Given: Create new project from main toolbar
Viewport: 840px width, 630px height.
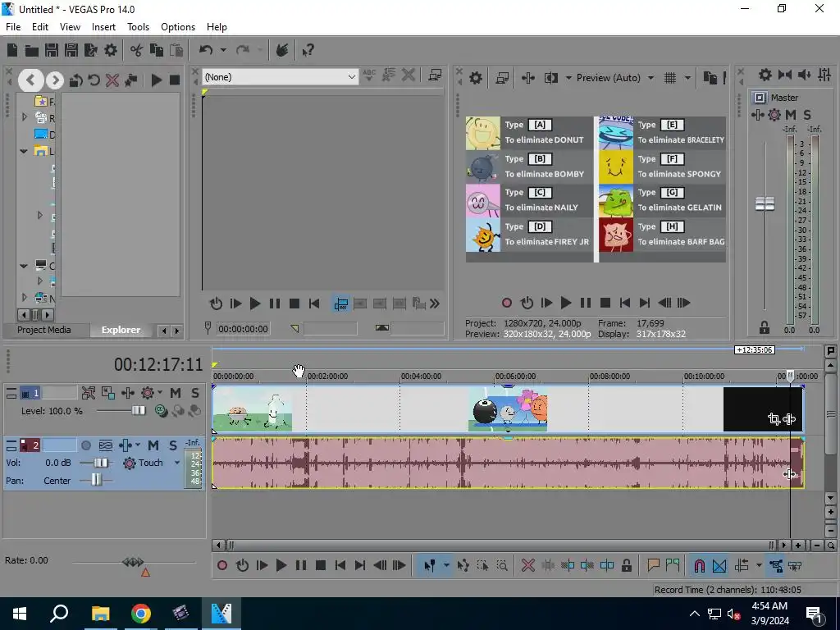Looking at the screenshot, I should tap(11, 50).
